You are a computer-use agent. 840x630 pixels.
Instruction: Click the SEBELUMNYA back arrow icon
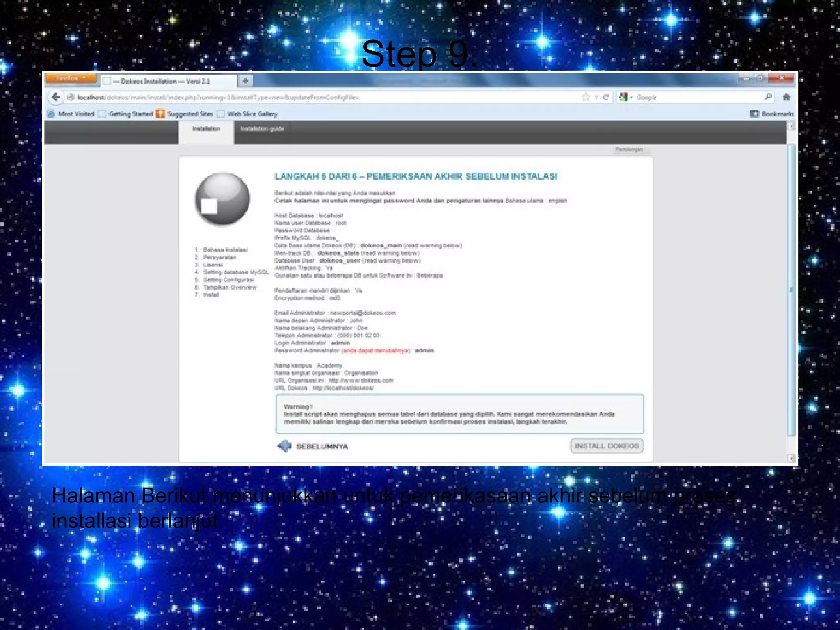(x=285, y=446)
